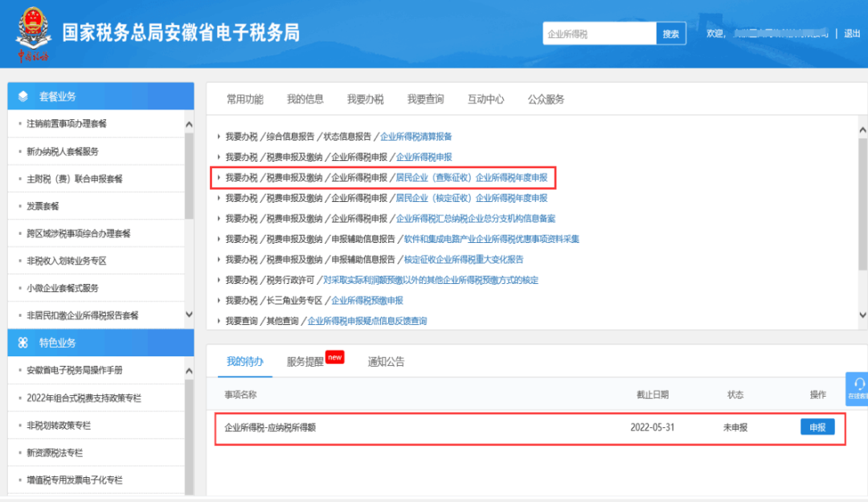This screenshot has width=868, height=502.
Task: Click the 搜索 search button
Action: point(671,34)
